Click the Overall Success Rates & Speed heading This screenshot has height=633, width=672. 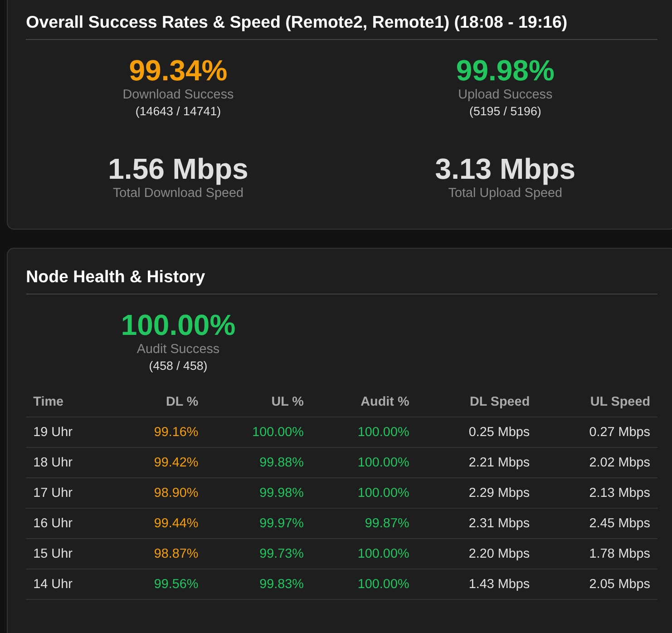[297, 22]
